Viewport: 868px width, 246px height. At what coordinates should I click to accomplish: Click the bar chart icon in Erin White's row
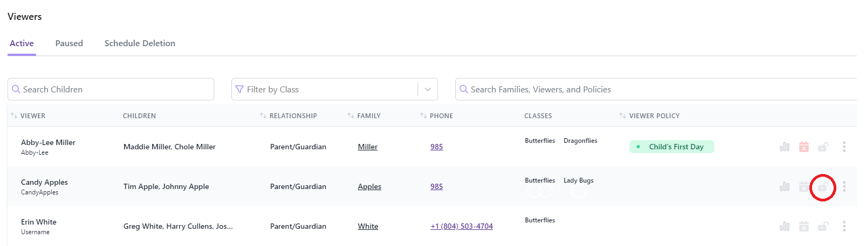pos(785,226)
